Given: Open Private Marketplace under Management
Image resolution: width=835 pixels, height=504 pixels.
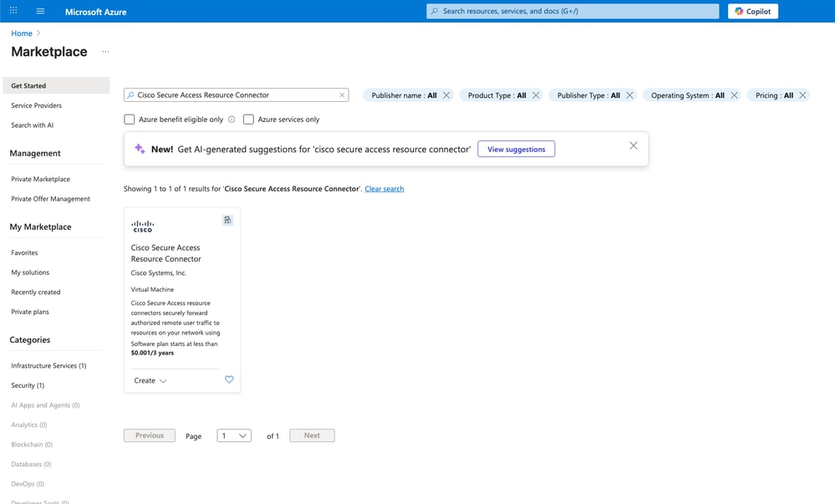Looking at the screenshot, I should click(39, 179).
